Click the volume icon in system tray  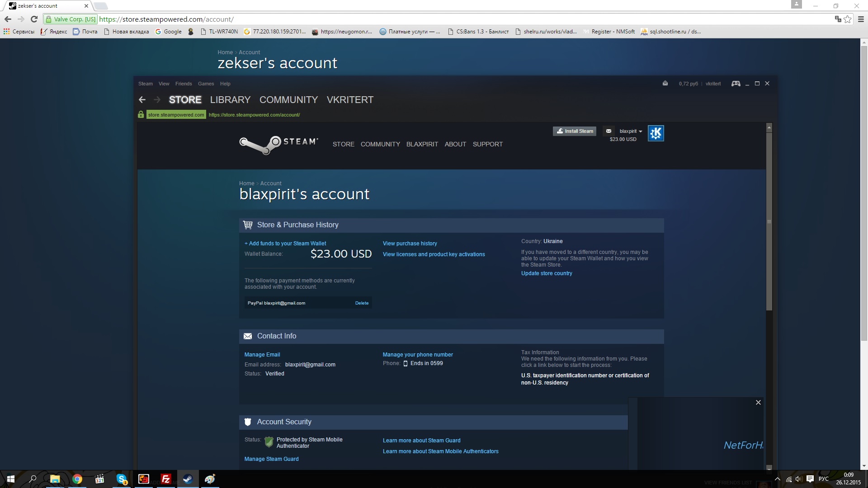point(798,479)
